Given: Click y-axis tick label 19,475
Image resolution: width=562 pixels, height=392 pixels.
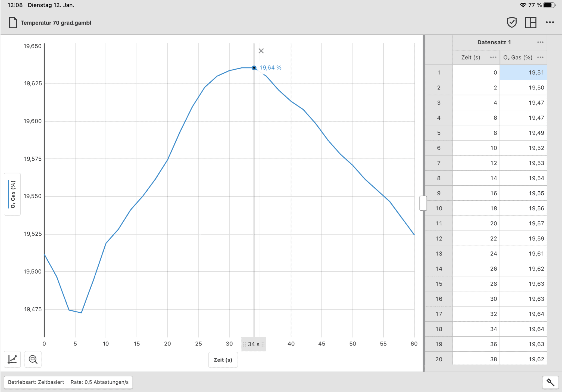Looking at the screenshot, I should (33, 309).
